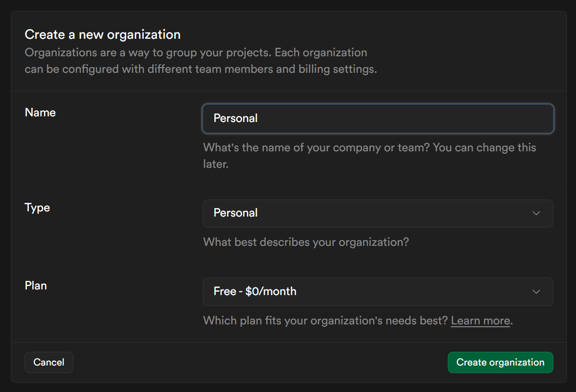Screen dimensions: 576x392
Task: Click the question asking which plan fits best
Action: [324, 321]
